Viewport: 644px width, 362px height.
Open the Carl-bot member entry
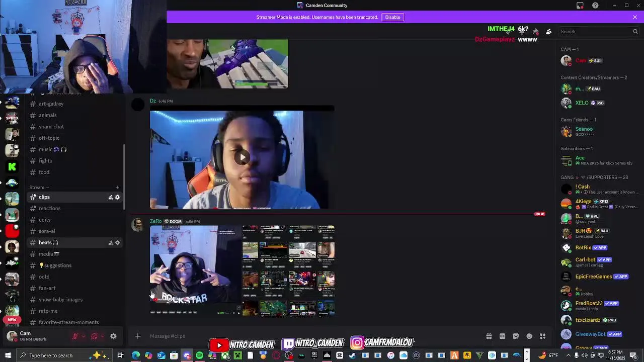click(x=599, y=262)
